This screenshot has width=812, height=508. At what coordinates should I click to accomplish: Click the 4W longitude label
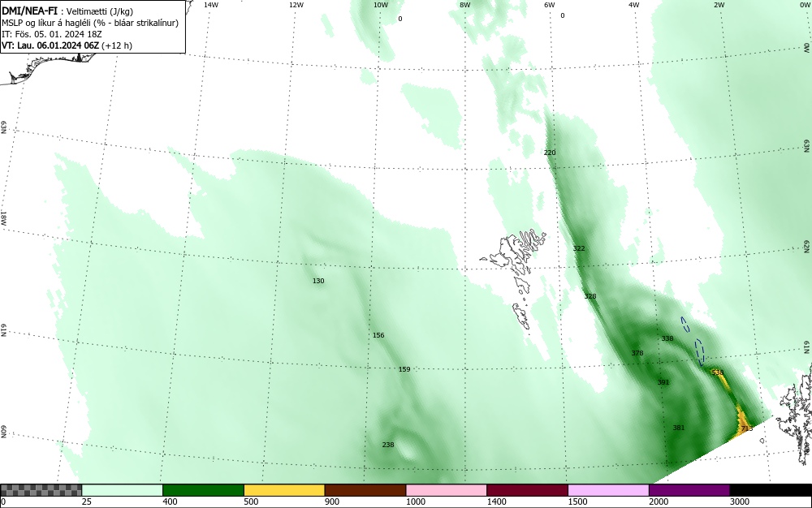[x=634, y=5]
